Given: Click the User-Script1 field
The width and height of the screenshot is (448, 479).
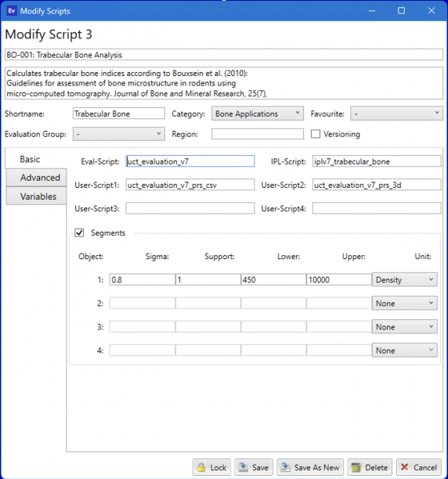Looking at the screenshot, I should [190, 185].
